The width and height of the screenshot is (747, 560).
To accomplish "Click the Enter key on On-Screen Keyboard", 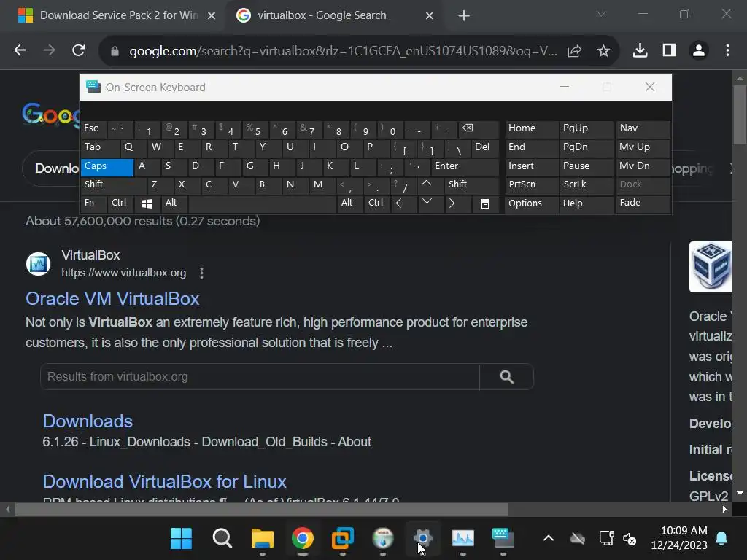I will [465, 167].
